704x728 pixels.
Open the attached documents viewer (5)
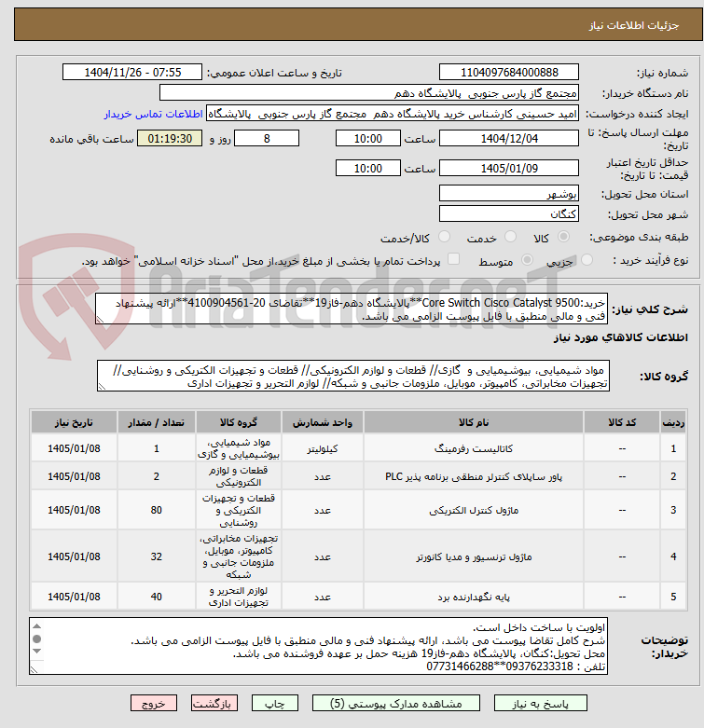click(x=396, y=703)
